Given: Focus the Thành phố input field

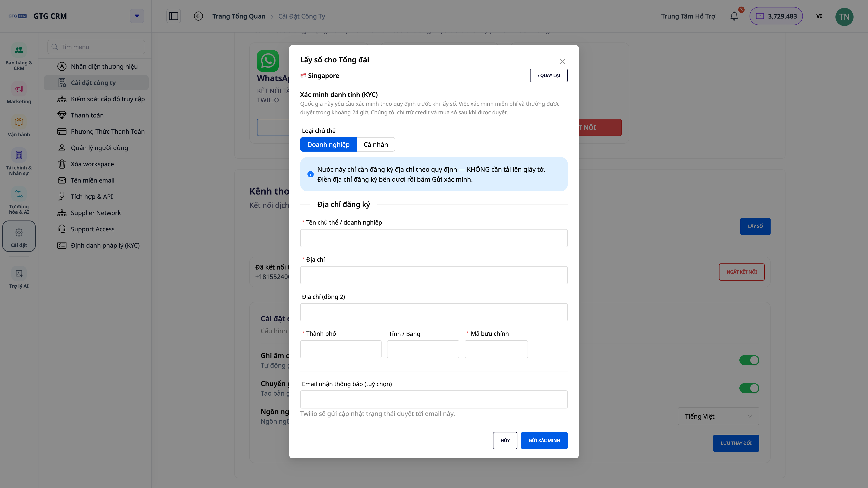Looking at the screenshot, I should coord(341,349).
